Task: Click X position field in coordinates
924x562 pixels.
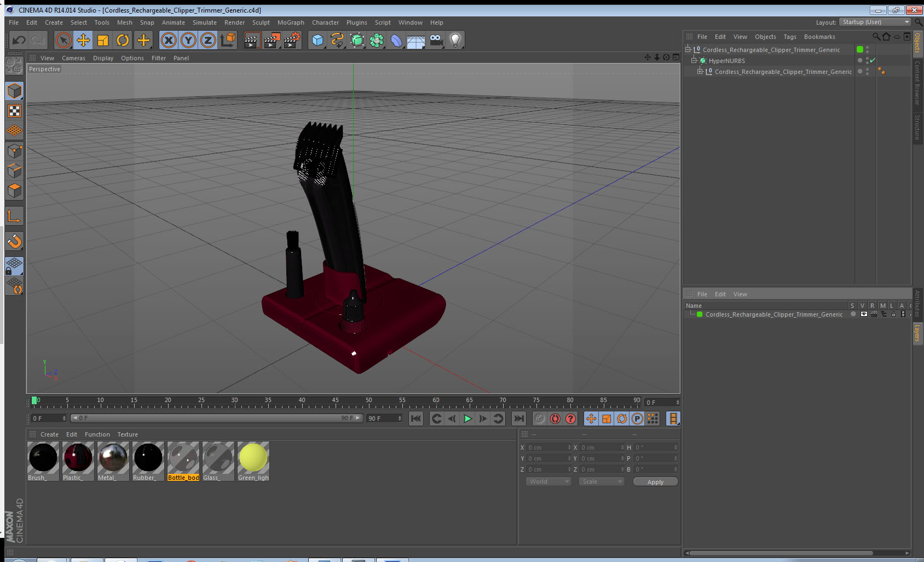Action: [x=548, y=448]
